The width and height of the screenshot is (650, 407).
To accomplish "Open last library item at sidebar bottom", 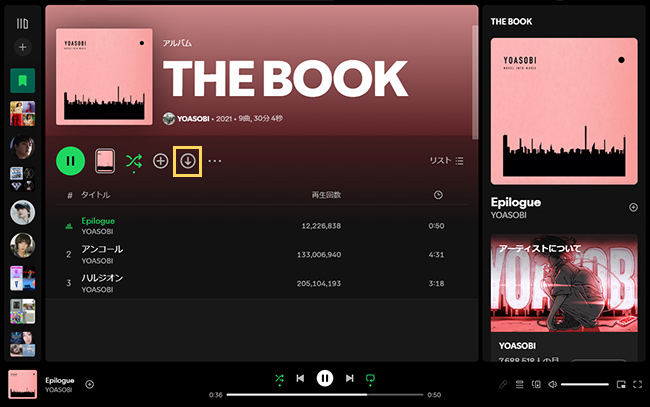I will (x=22, y=344).
